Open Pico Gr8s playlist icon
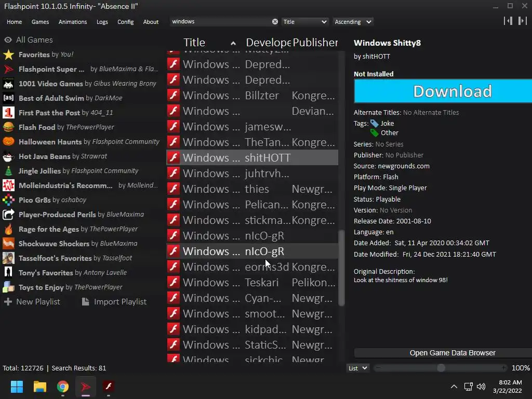Viewport: 532px width, 399px height. (8, 200)
